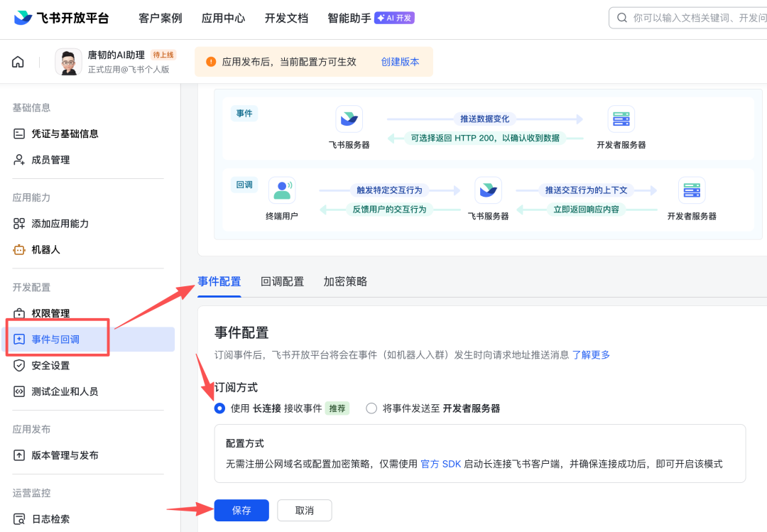Click the 保存 button
This screenshot has height=532, width=767.
coord(241,510)
